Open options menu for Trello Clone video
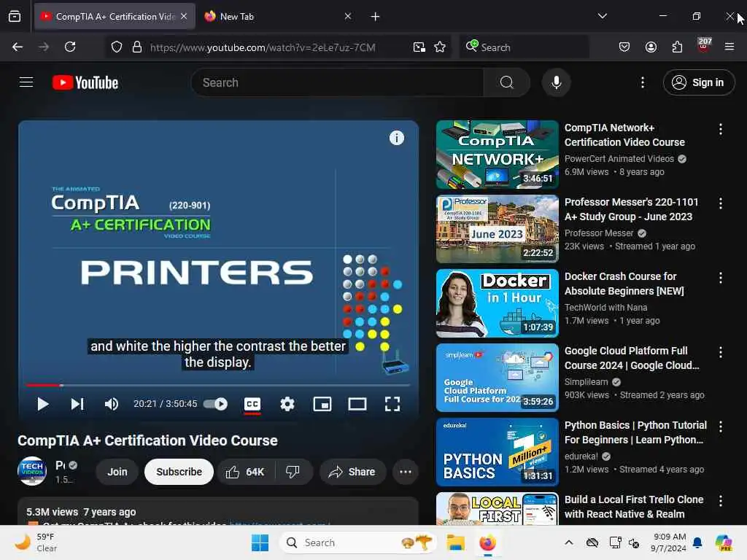The height and width of the screenshot is (560, 747). [x=720, y=501]
